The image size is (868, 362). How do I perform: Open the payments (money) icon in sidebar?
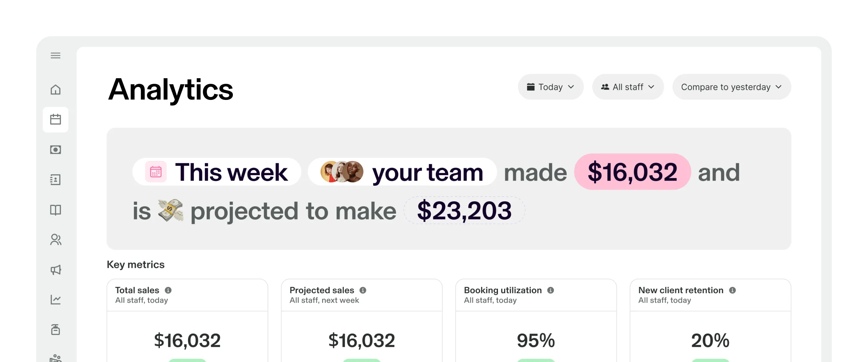[x=56, y=149]
